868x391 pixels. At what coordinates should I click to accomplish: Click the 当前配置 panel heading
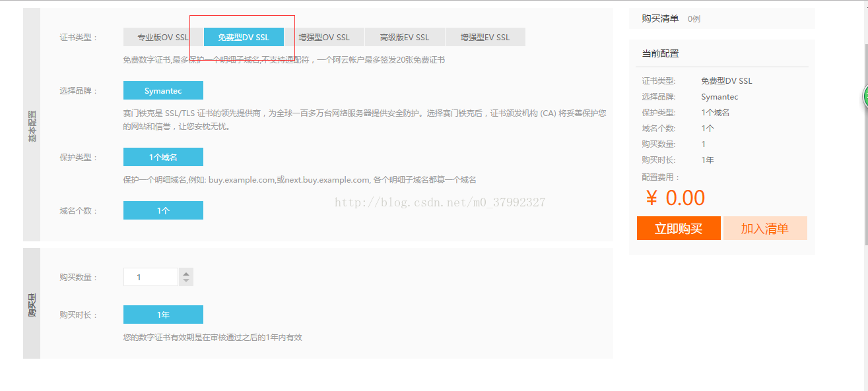coord(660,53)
